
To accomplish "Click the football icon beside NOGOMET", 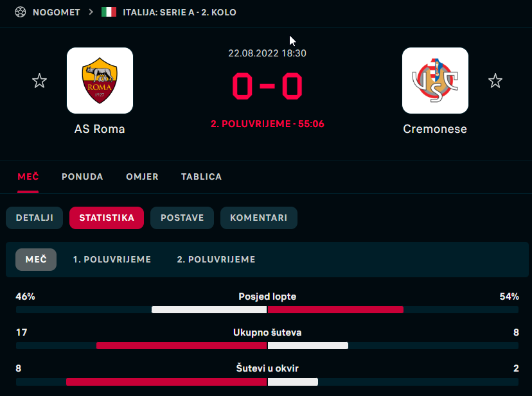I will pos(21,12).
